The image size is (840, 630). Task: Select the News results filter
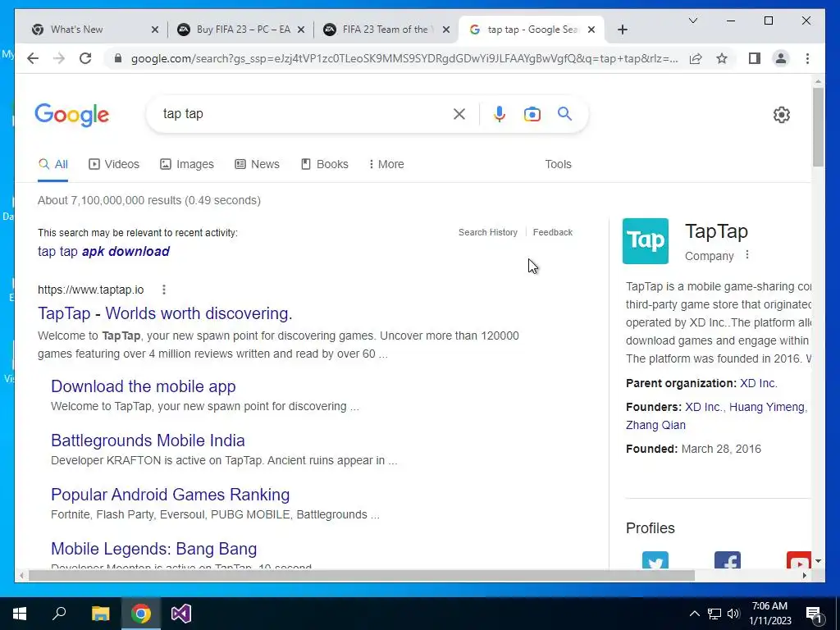coord(257,164)
